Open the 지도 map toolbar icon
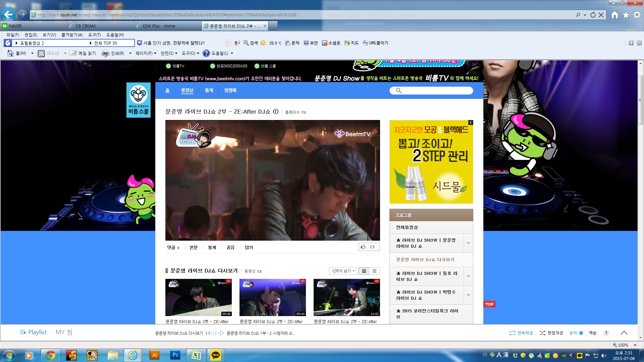 (x=352, y=43)
